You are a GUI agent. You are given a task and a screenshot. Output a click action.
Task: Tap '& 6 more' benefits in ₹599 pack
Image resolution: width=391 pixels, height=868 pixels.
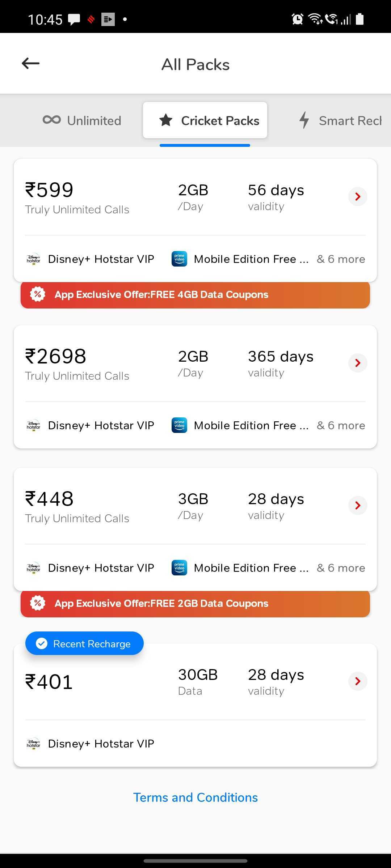coord(341,259)
